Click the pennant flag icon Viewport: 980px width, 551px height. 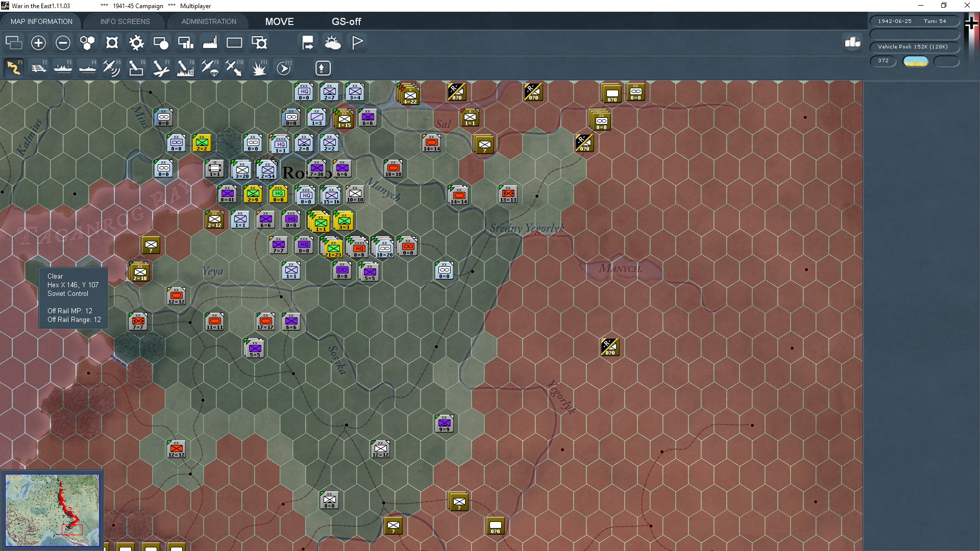[x=357, y=43]
